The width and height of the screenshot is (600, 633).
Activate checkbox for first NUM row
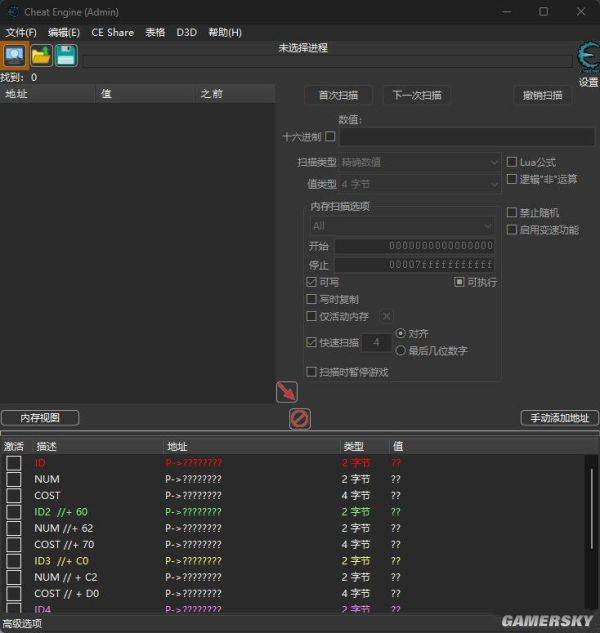14,479
